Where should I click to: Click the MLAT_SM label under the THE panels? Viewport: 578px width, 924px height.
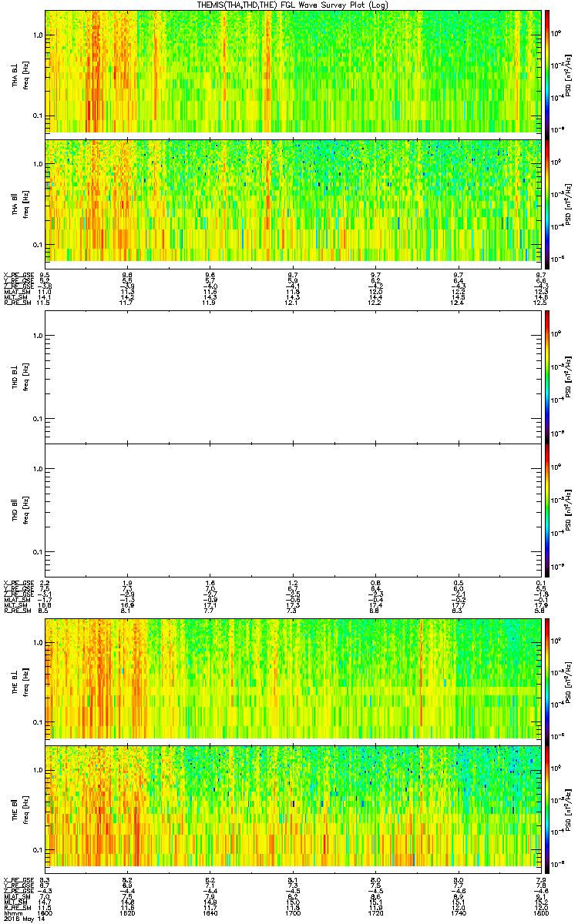(x=18, y=897)
